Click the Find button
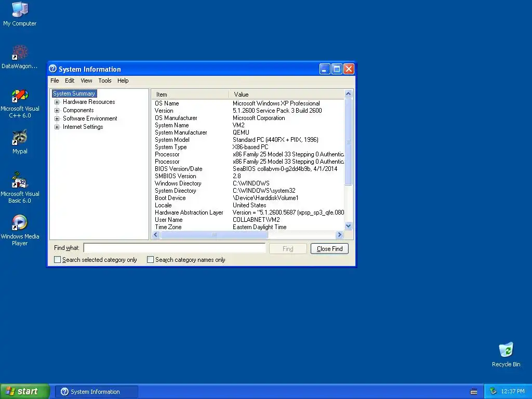The width and height of the screenshot is (532, 399). tap(288, 249)
